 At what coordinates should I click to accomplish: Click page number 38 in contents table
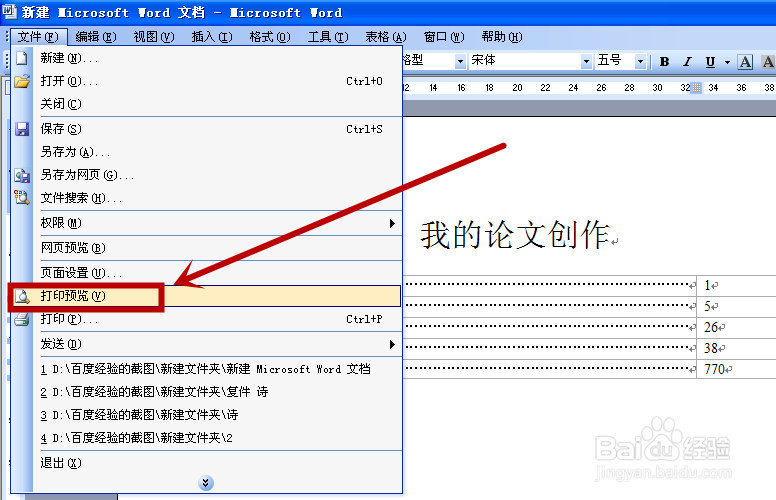tap(711, 349)
